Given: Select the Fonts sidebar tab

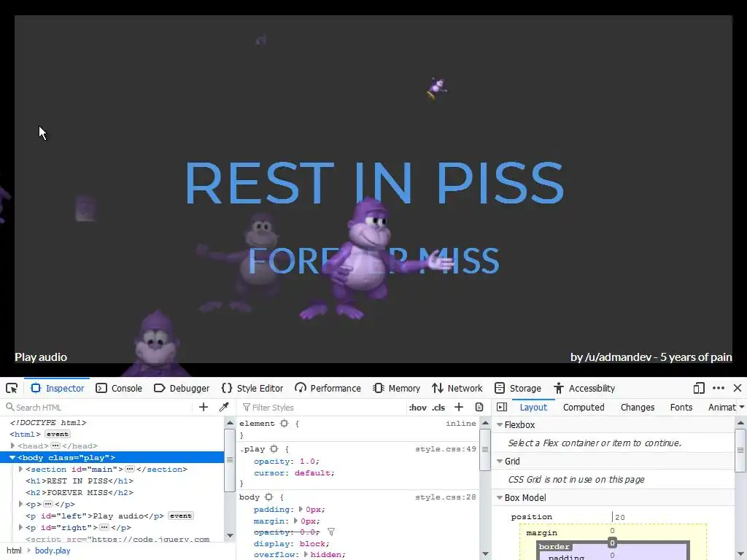Looking at the screenshot, I should coord(681,407).
